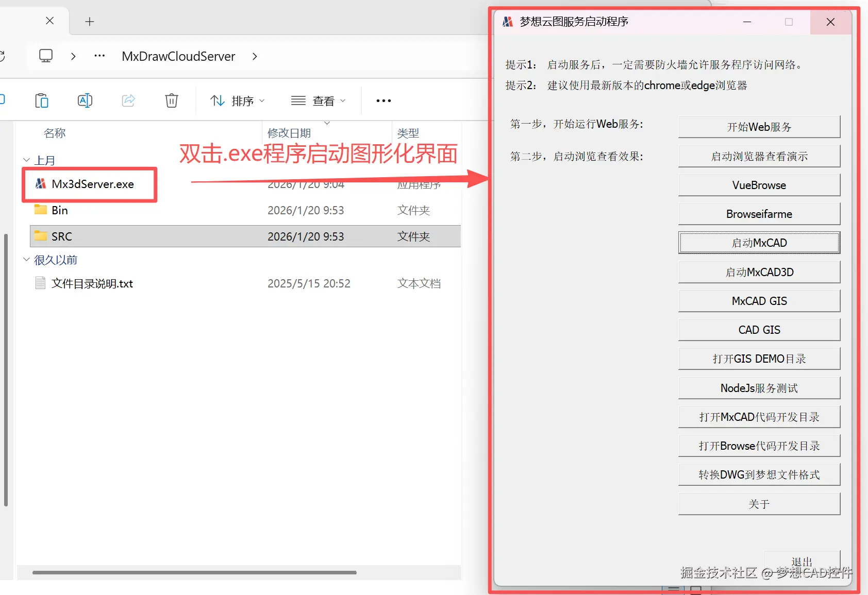Sort by 名称 column header
Viewport: 868px width, 595px height.
coord(55,133)
